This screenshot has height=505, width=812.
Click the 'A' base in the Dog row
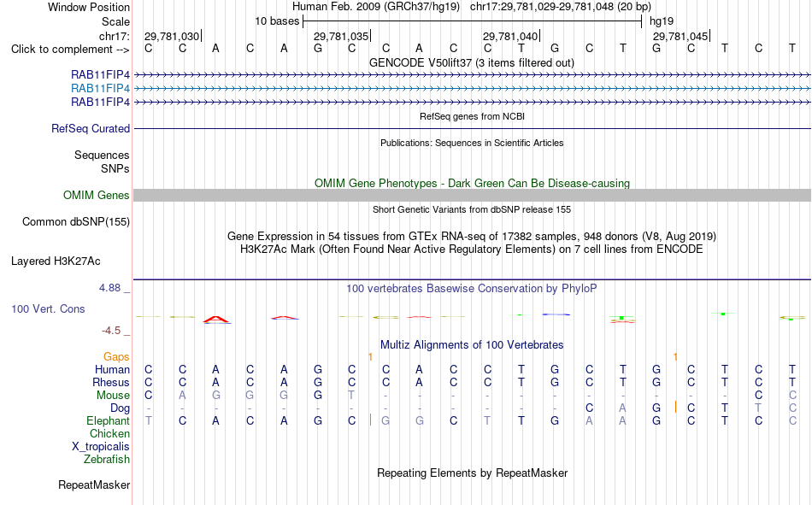622,408
